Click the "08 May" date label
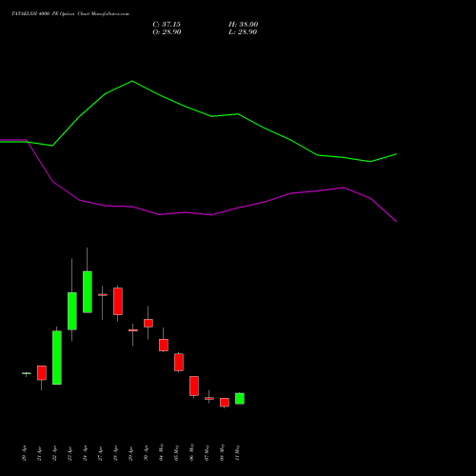The width and height of the screenshot is (476, 476). (223, 452)
